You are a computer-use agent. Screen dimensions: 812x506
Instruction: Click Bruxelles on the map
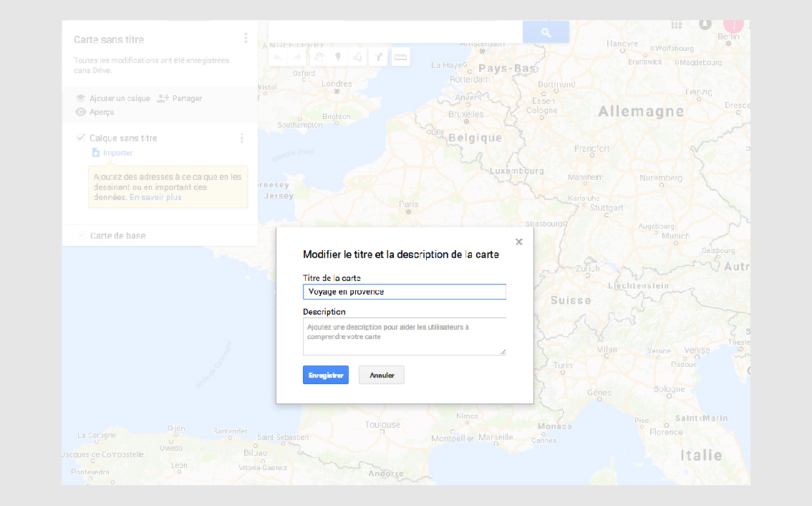(x=466, y=114)
